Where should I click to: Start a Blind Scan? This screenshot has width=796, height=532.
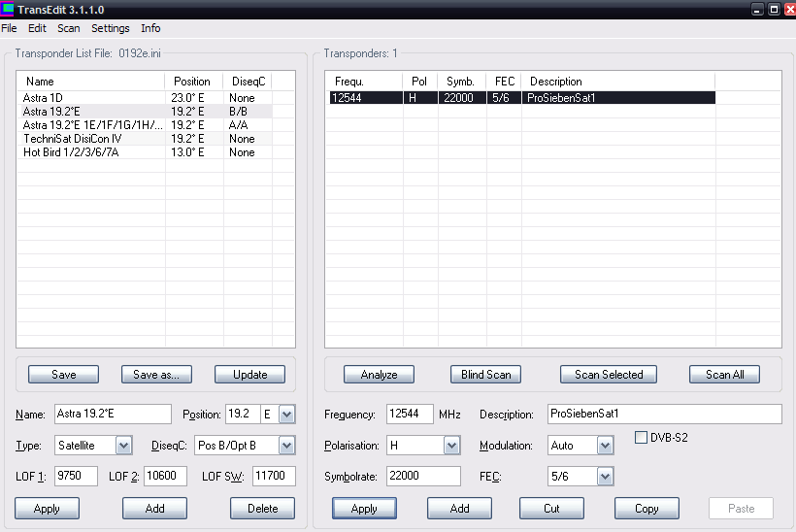pos(485,375)
